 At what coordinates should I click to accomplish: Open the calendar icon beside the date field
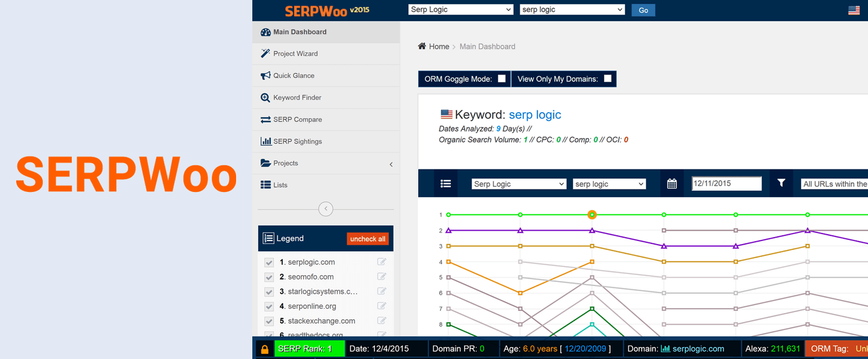pyautogui.click(x=672, y=184)
